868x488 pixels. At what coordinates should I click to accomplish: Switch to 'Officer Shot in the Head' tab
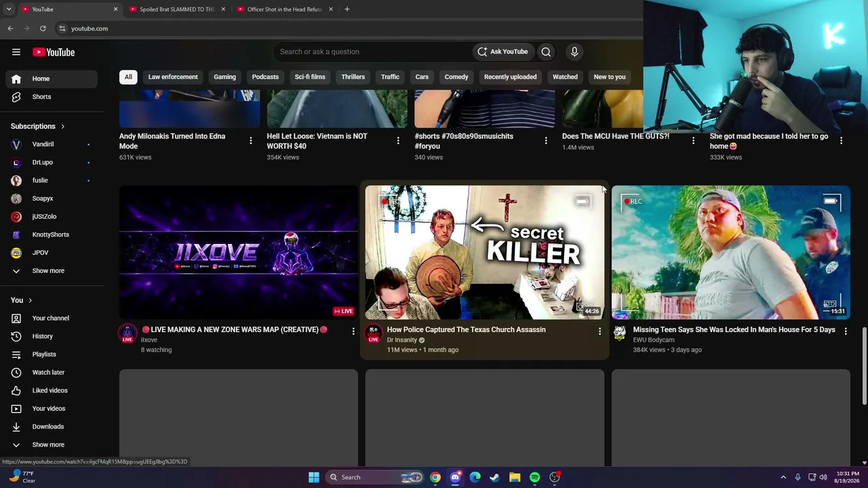coord(285,9)
